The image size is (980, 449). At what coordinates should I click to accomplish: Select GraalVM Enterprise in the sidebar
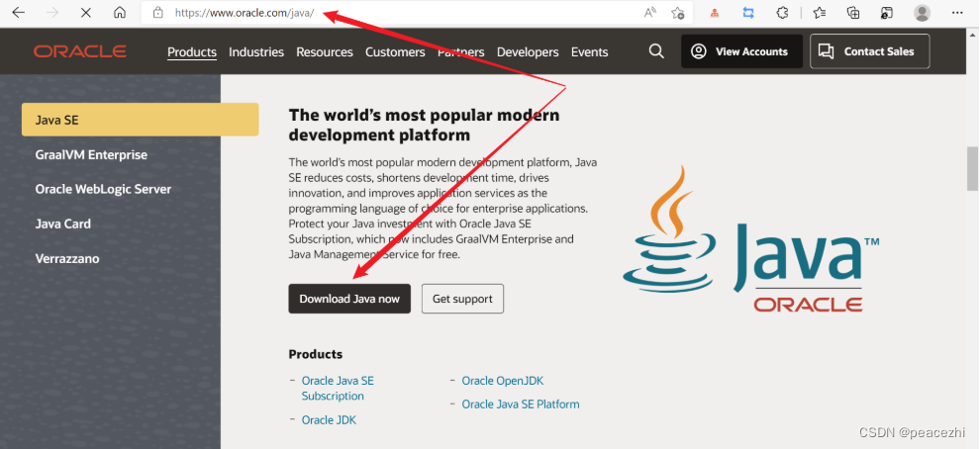(91, 155)
